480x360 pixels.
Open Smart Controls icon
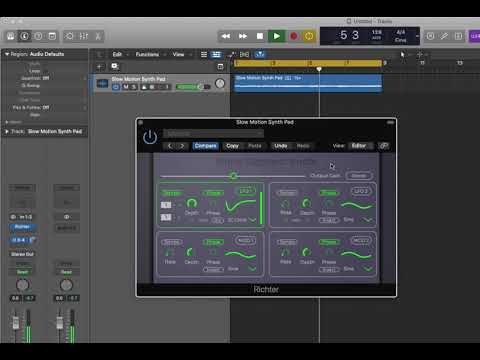point(69,36)
